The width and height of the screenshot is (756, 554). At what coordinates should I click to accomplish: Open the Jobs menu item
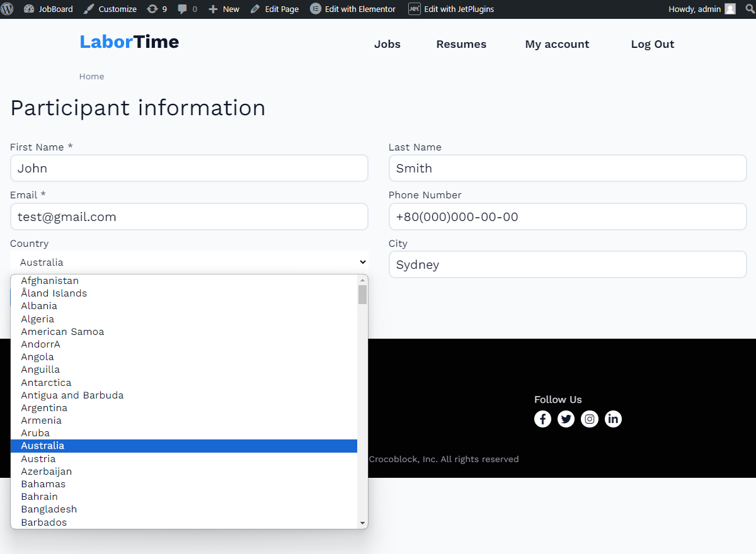(387, 44)
